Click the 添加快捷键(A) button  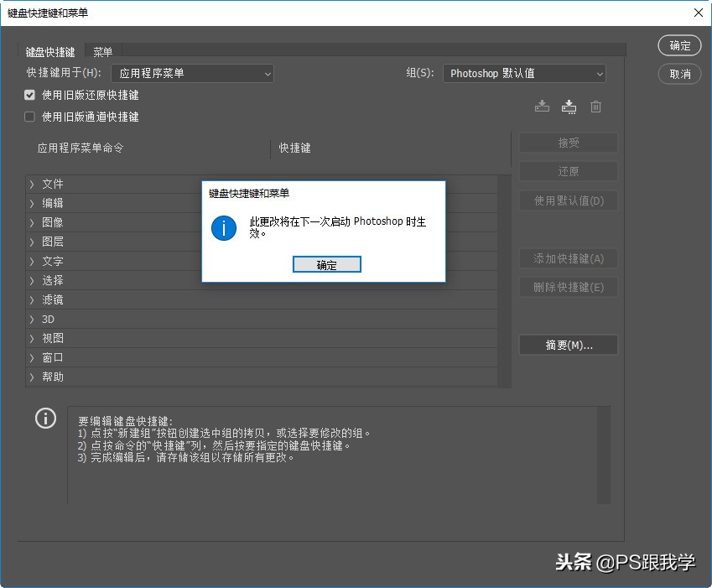coord(568,258)
